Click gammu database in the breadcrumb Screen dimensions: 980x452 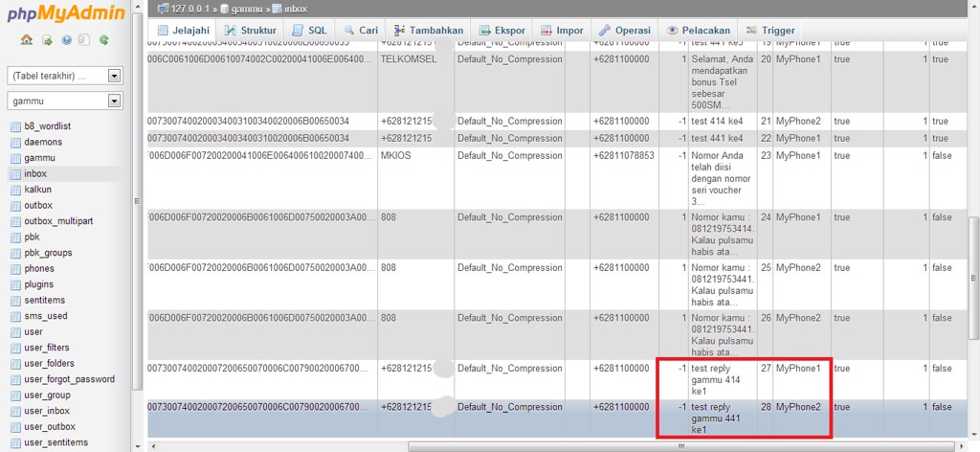pyautogui.click(x=249, y=9)
